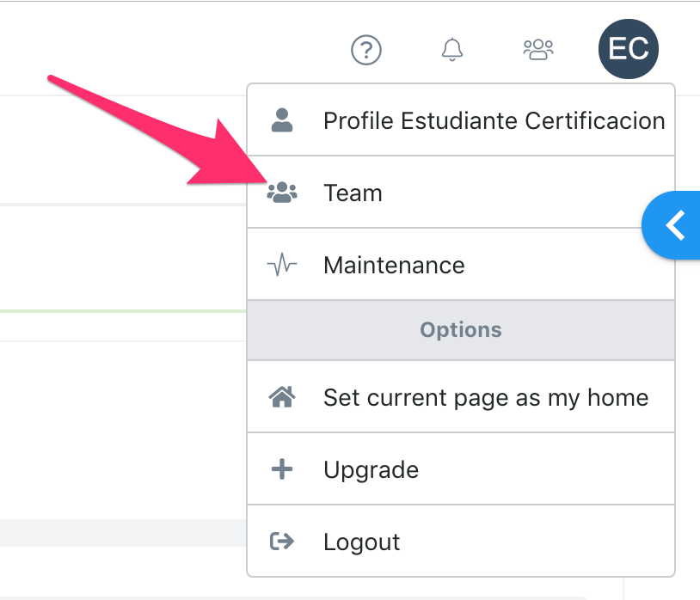Click the person icon beside Profile
The width and height of the screenshot is (700, 600).
[x=282, y=120]
